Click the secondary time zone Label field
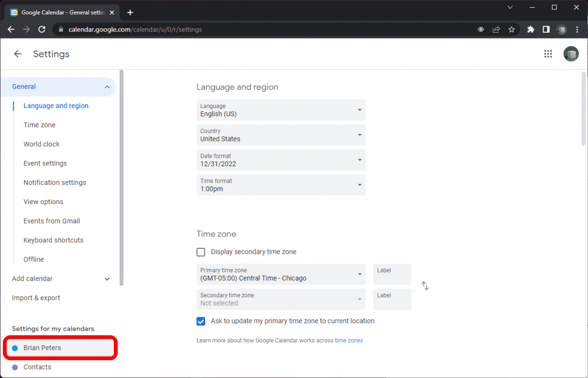The height and width of the screenshot is (378, 588). point(392,299)
